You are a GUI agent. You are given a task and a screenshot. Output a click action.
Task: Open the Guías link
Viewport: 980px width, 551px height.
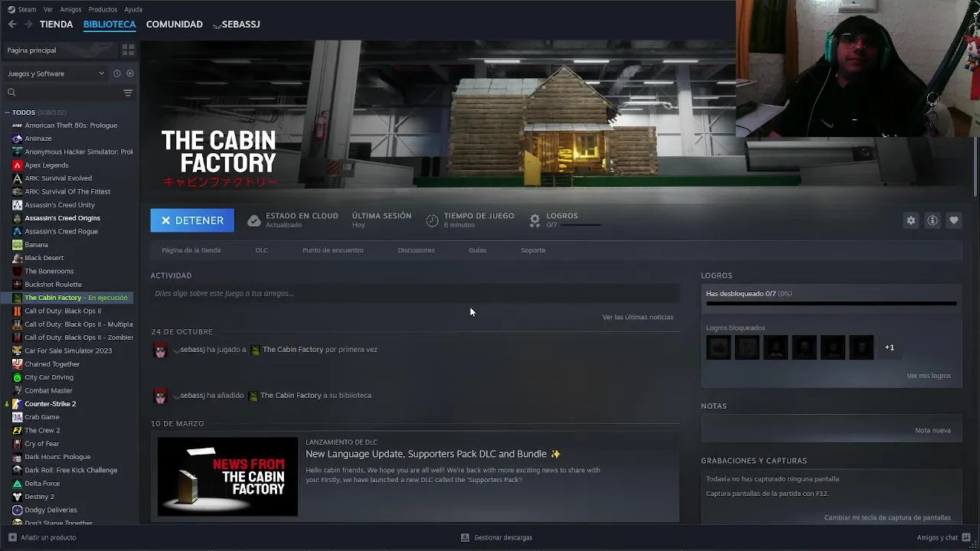(478, 250)
